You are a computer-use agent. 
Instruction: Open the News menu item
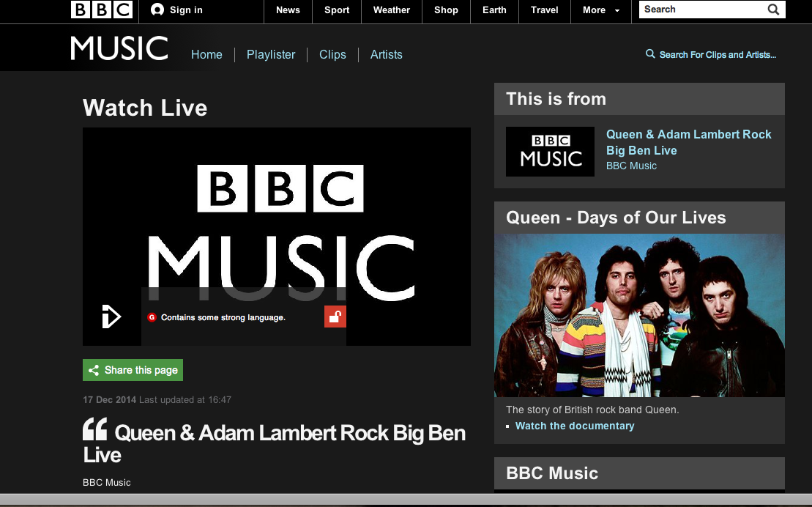(288, 10)
